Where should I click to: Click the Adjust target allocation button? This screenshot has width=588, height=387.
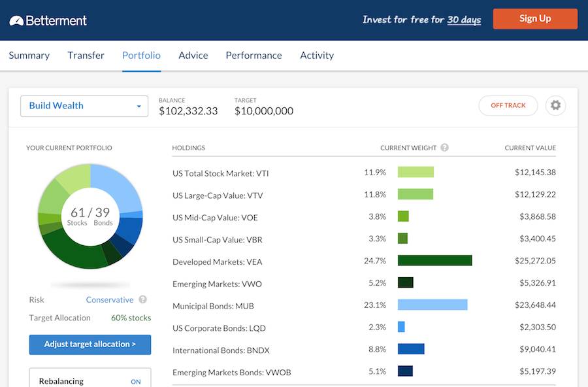90,345
